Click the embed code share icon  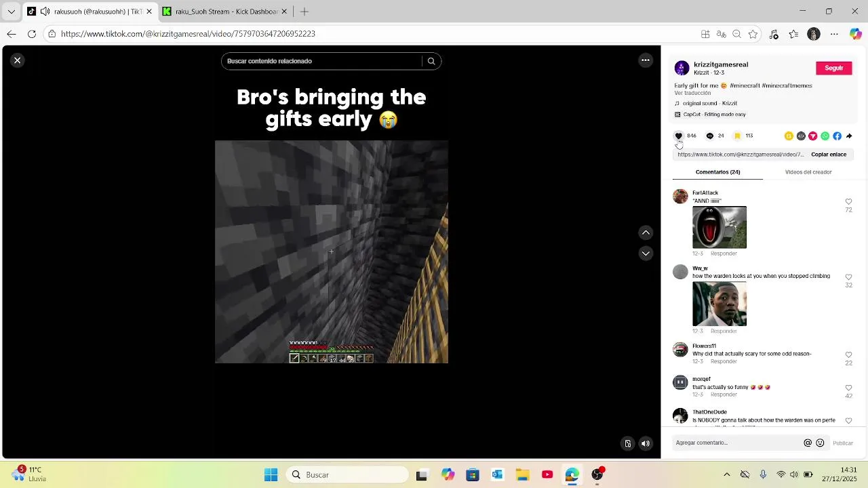[x=801, y=136]
